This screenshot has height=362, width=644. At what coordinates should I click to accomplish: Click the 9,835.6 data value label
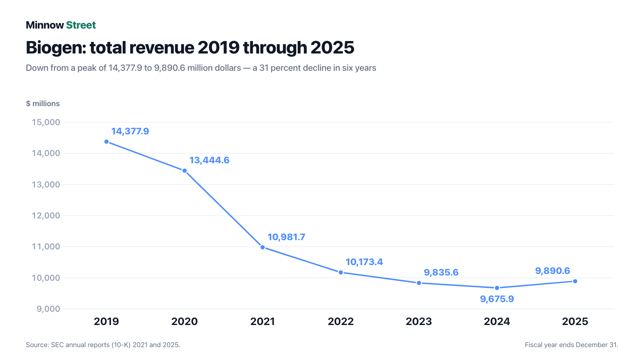pos(441,273)
